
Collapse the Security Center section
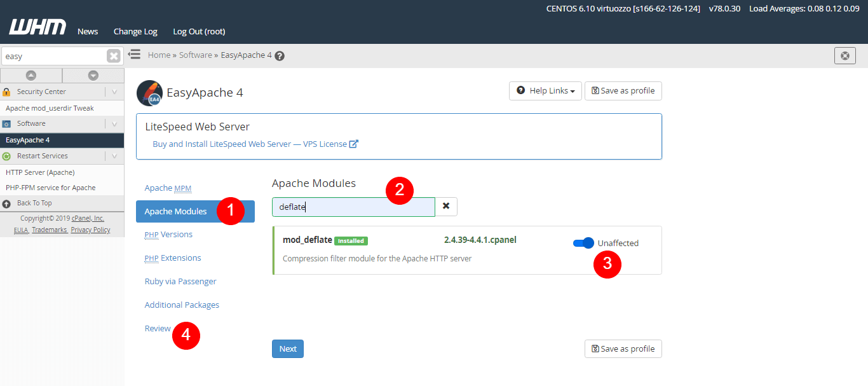pyautogui.click(x=114, y=92)
